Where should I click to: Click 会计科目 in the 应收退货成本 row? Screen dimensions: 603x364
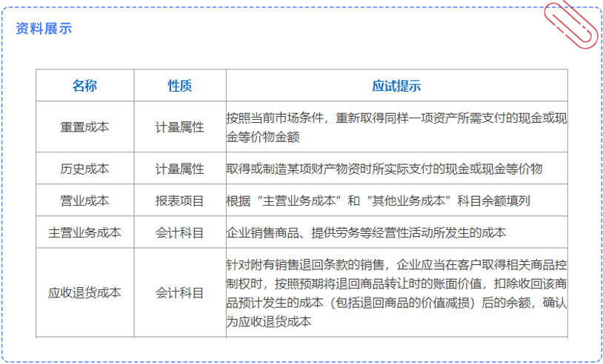179,293
